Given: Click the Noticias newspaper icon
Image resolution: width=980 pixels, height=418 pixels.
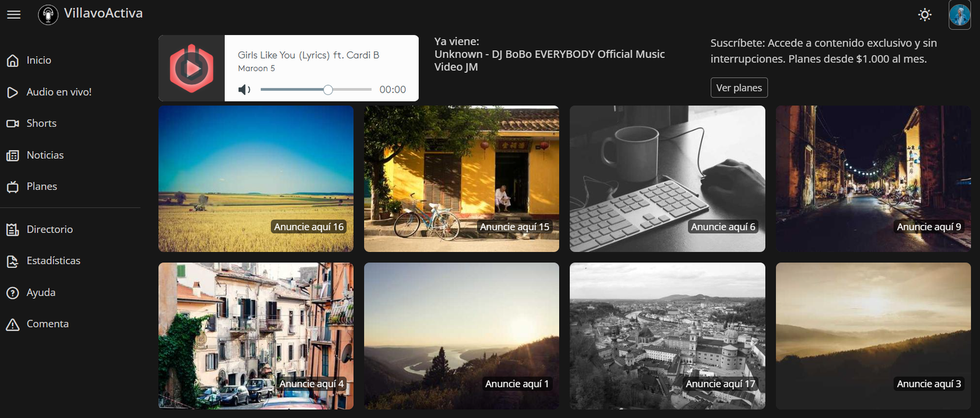Looking at the screenshot, I should 12,156.
